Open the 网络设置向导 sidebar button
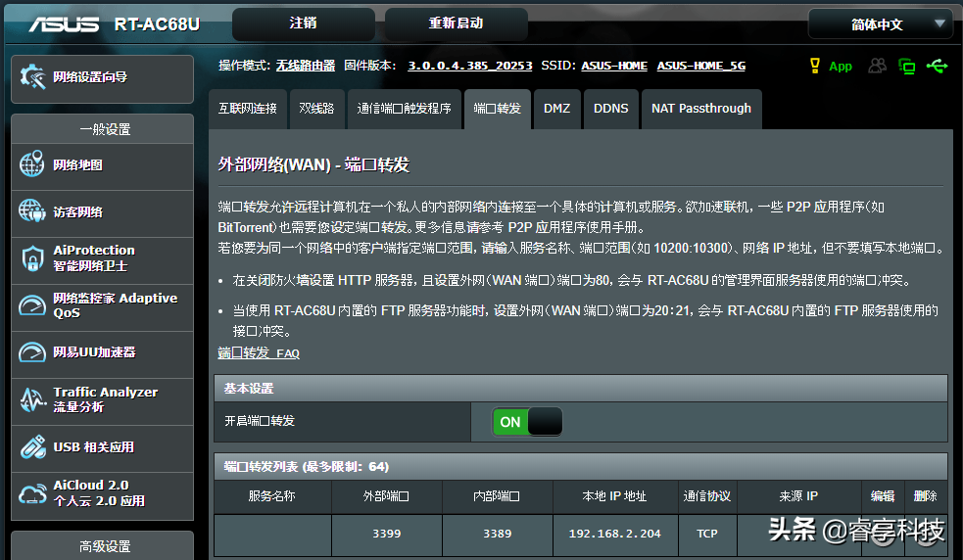 103,79
